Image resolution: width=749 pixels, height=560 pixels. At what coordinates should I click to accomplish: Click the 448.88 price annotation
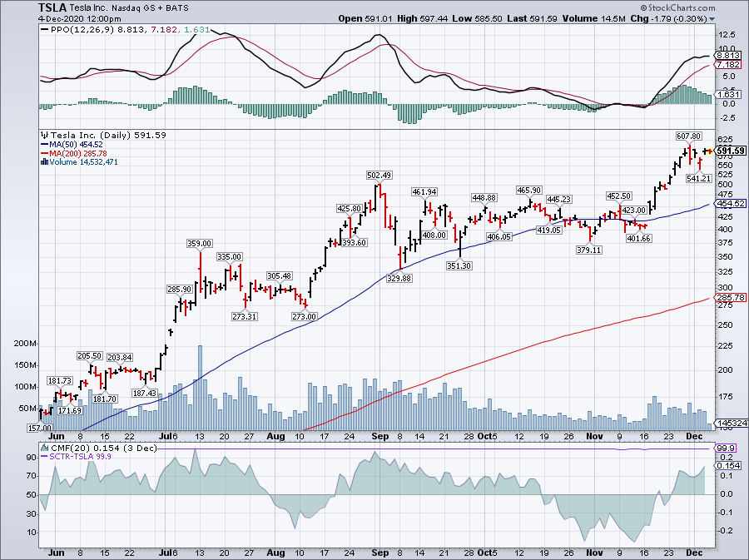coord(484,198)
